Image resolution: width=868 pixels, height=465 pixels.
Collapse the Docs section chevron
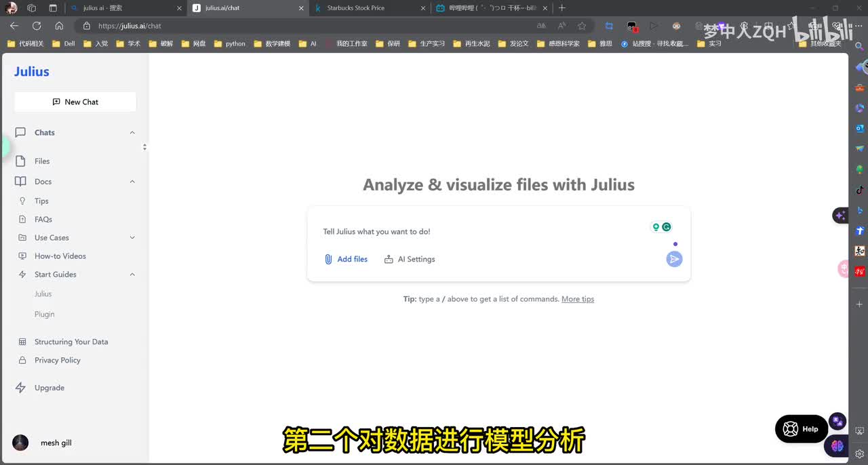coord(132,182)
